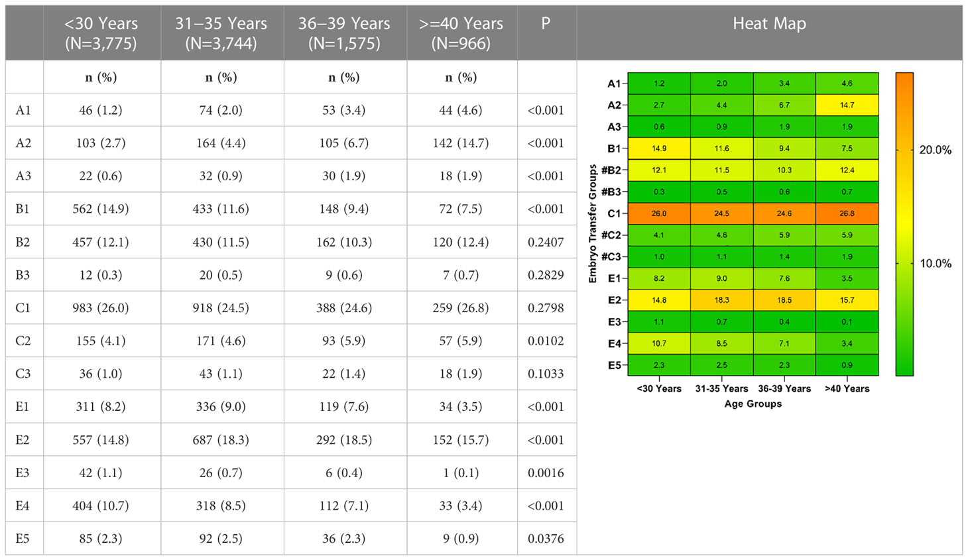Click the heat map cell showing 0.1
Screen dimensions: 968x560
pyautogui.click(x=847, y=321)
